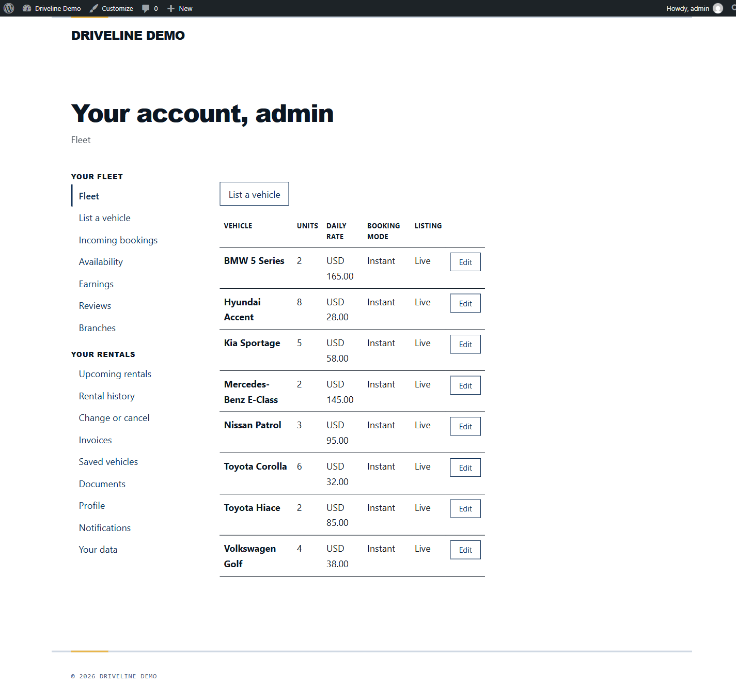736x700 pixels.
Task: Click the Volkswagen Golf vehicle name
Action: pyautogui.click(x=250, y=556)
